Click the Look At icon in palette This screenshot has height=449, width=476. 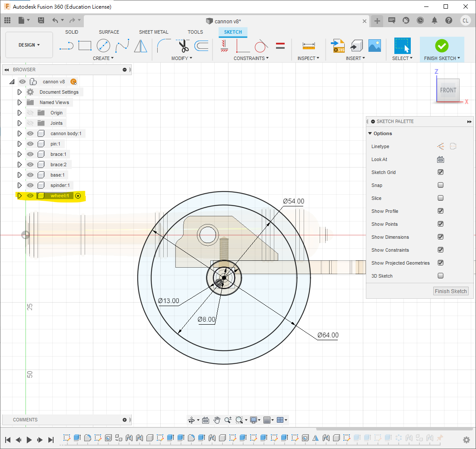[x=441, y=159]
